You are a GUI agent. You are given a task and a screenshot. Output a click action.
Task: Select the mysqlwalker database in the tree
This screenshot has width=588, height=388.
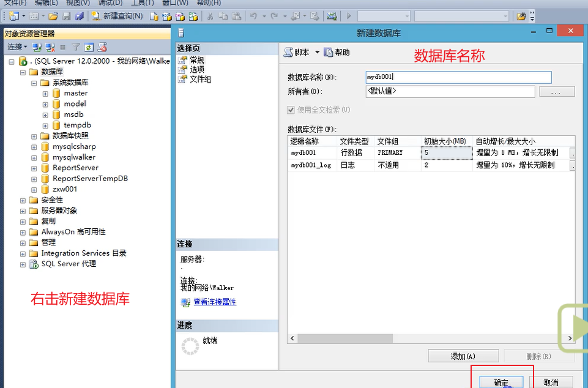click(x=74, y=157)
